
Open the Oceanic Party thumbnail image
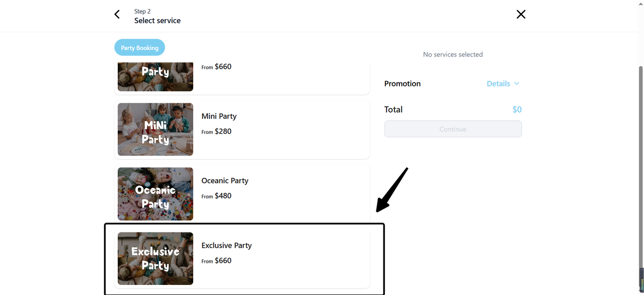pos(155,194)
